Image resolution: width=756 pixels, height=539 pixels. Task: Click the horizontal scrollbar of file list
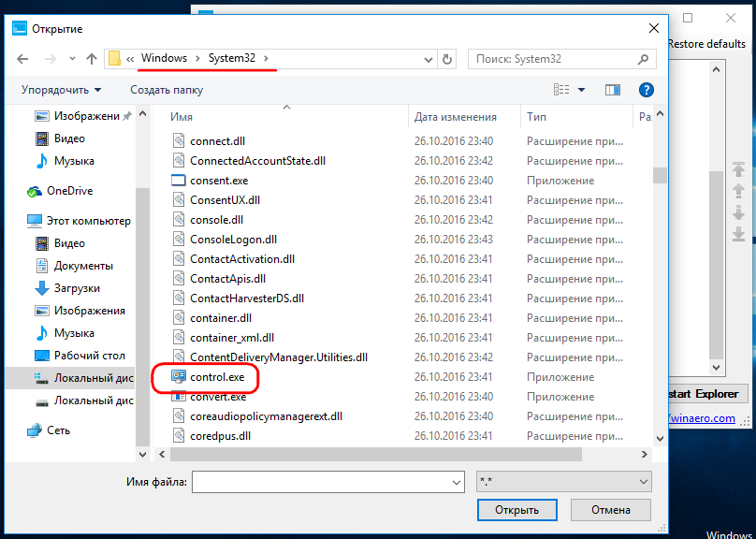(x=375, y=454)
